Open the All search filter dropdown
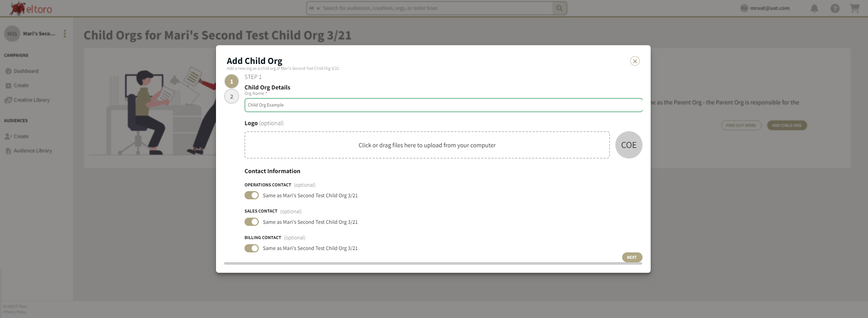868x318 pixels. pyautogui.click(x=314, y=8)
